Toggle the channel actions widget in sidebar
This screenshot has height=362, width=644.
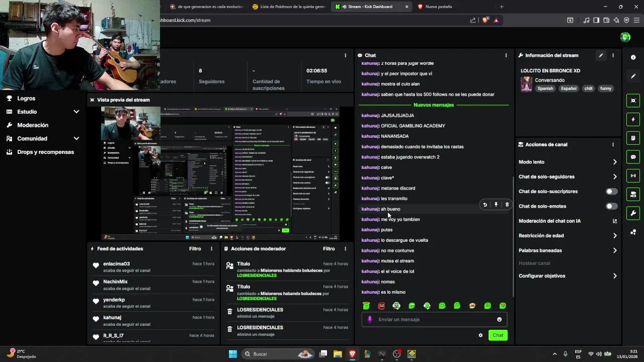[633, 194]
